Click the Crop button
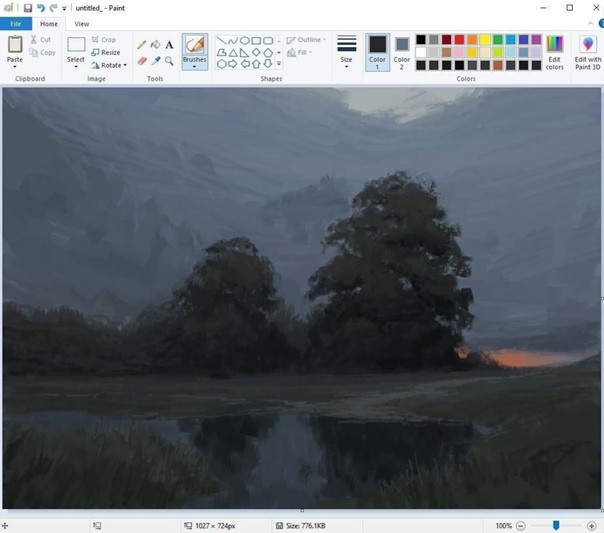This screenshot has width=604, height=533. (104, 39)
